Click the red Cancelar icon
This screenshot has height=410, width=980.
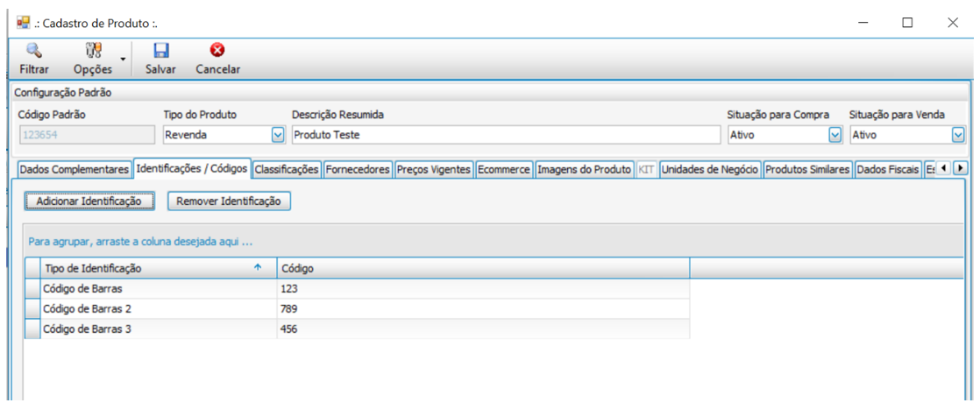tap(217, 51)
